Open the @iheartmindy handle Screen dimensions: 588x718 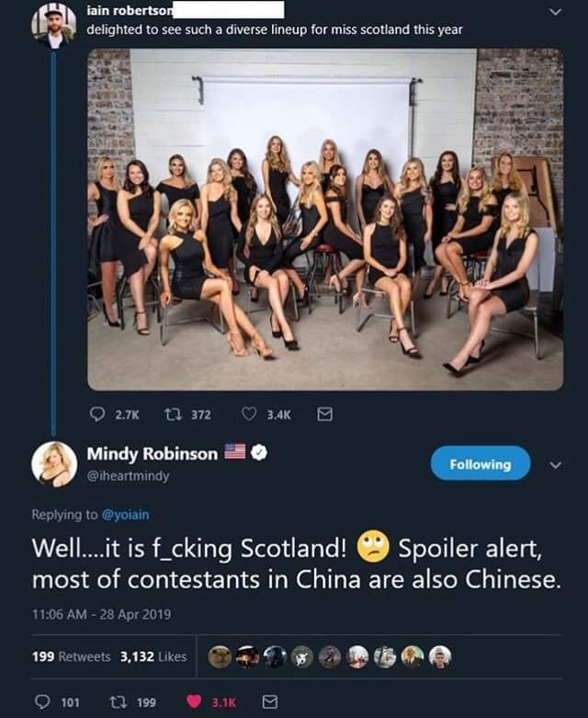[x=128, y=476]
